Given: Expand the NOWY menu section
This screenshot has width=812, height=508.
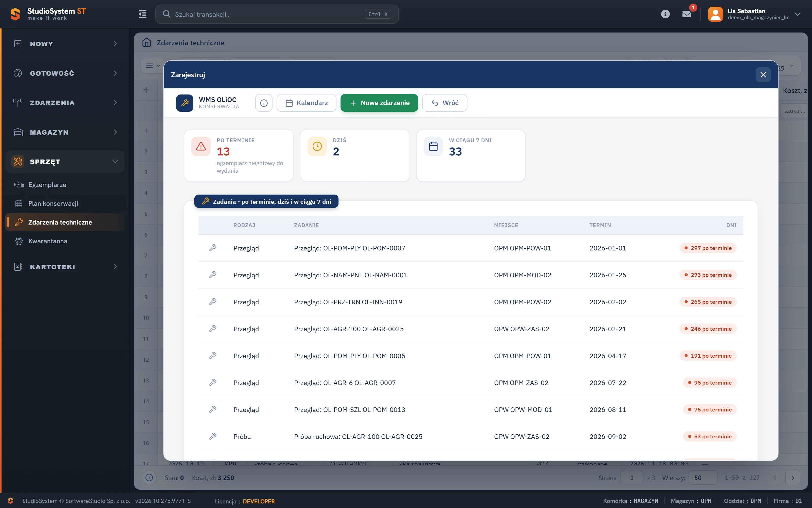Looking at the screenshot, I should (65, 44).
